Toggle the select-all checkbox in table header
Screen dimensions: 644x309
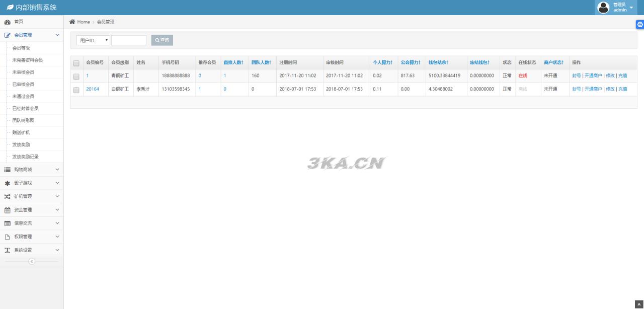pyautogui.click(x=76, y=63)
